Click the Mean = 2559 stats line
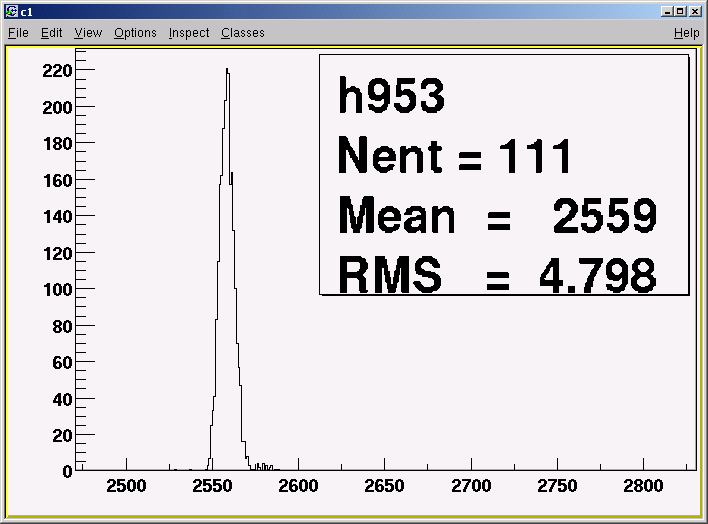 497,215
